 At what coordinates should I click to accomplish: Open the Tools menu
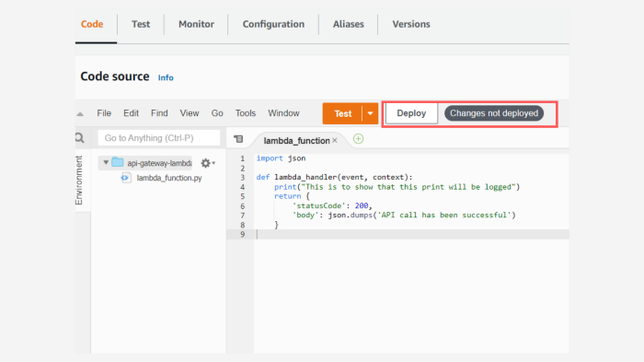pyautogui.click(x=246, y=113)
